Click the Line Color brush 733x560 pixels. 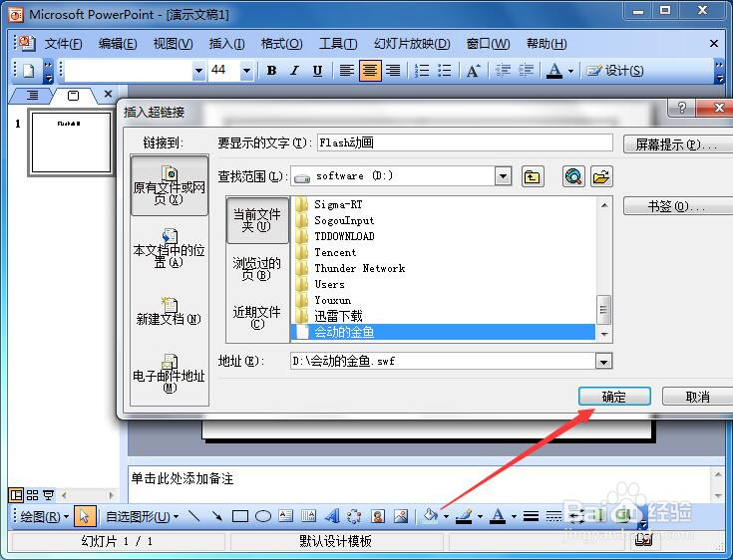coord(464,516)
